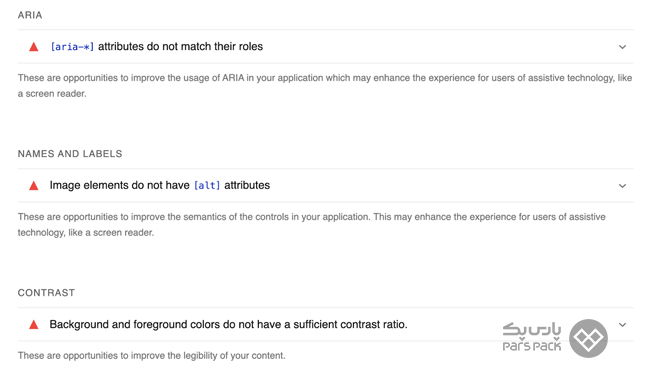Click the word 'attributes' after the [alt] label
648x372 pixels.
point(247,185)
